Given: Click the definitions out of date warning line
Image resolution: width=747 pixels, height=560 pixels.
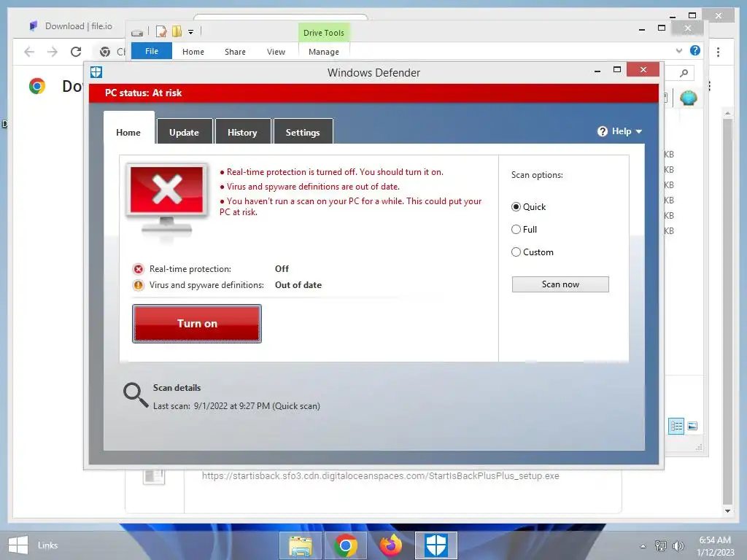Looking at the screenshot, I should click(x=309, y=187).
